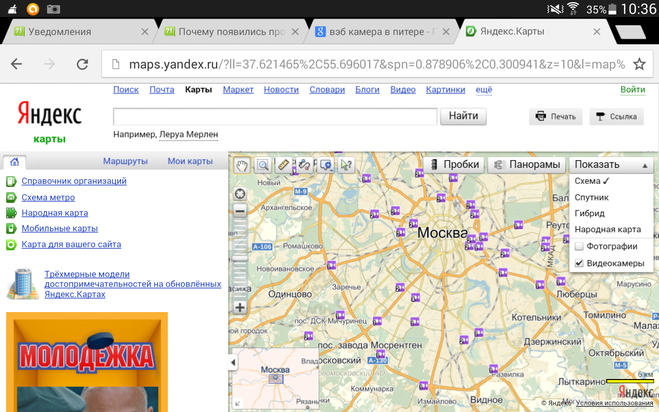Reload the page
The image size is (659, 412).
pos(82,64)
